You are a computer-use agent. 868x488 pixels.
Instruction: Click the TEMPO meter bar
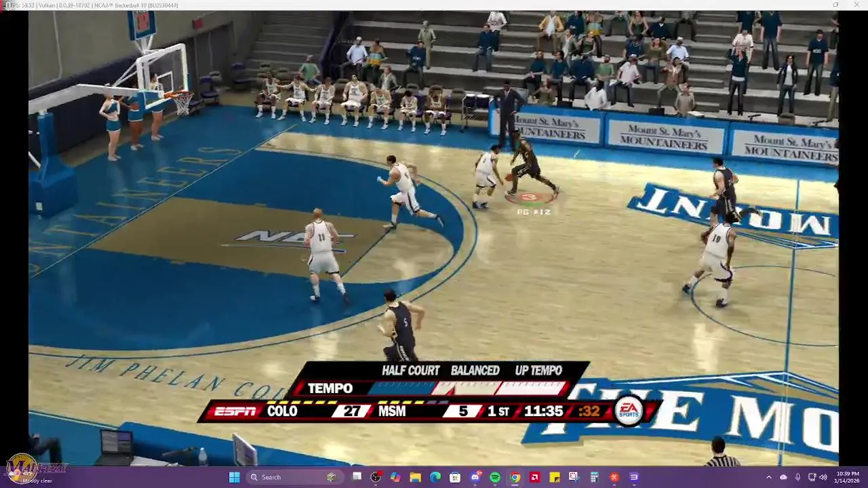click(467, 388)
